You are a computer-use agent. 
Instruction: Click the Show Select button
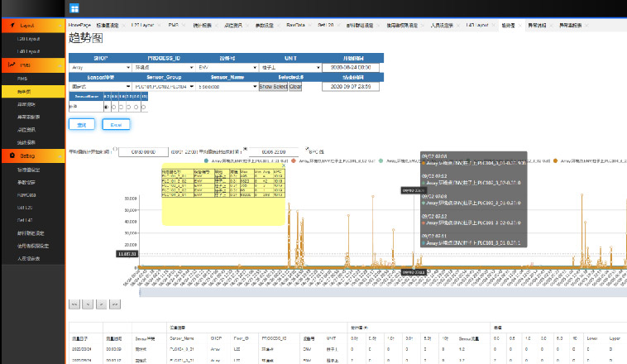pos(273,86)
